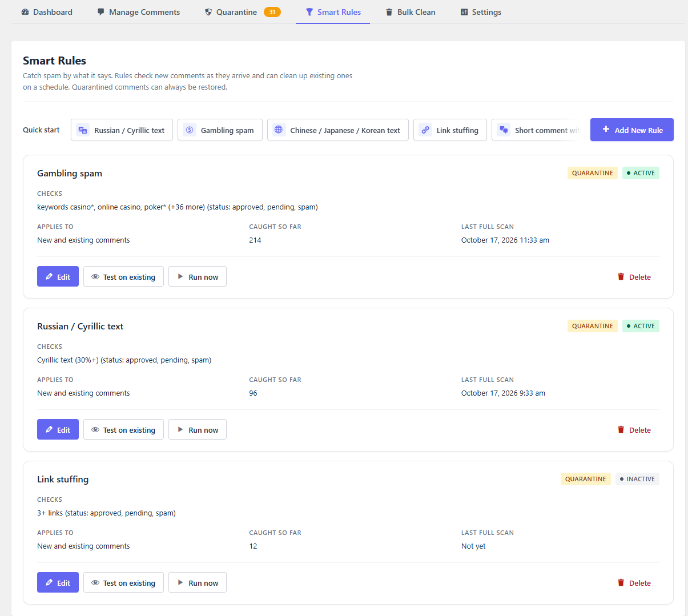Switch to Manage Comments tab
The width and height of the screenshot is (688, 616).
[x=139, y=12]
